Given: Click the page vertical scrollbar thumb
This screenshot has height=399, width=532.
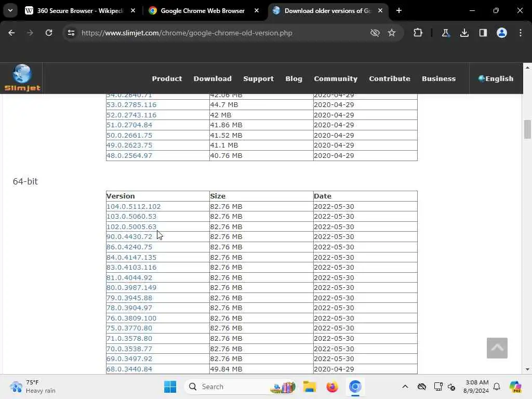Looking at the screenshot, I should pyautogui.click(x=527, y=129).
